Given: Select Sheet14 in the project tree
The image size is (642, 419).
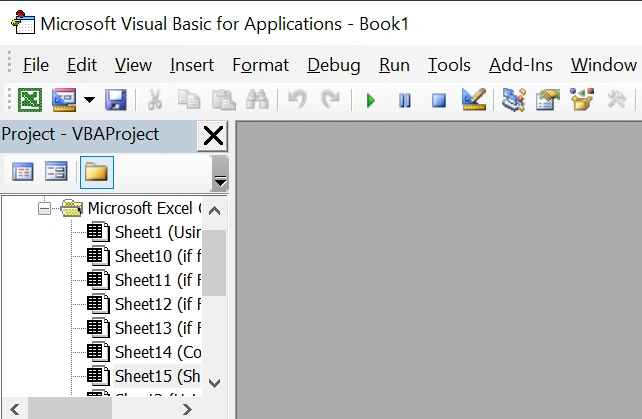Looking at the screenshot, I should tap(144, 352).
